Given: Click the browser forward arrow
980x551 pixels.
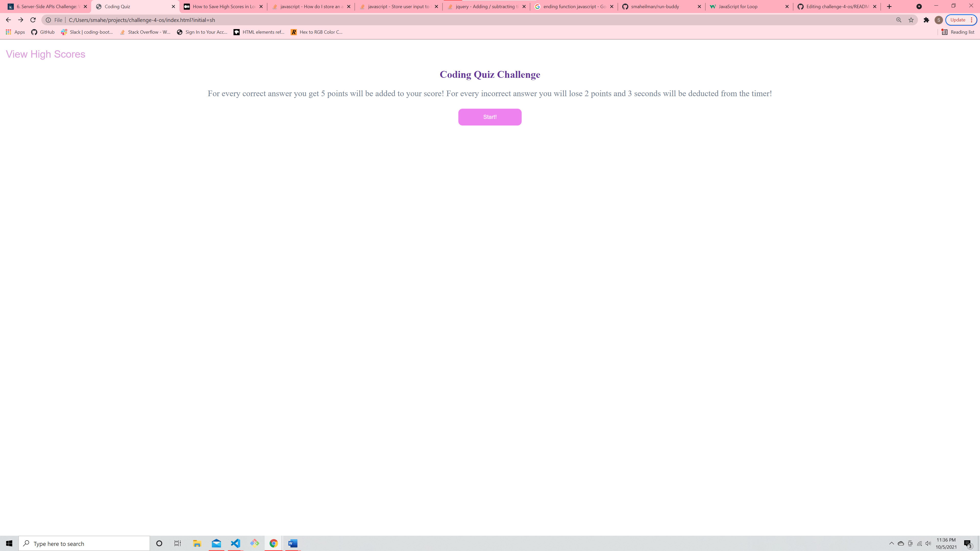Looking at the screenshot, I should (x=20, y=20).
